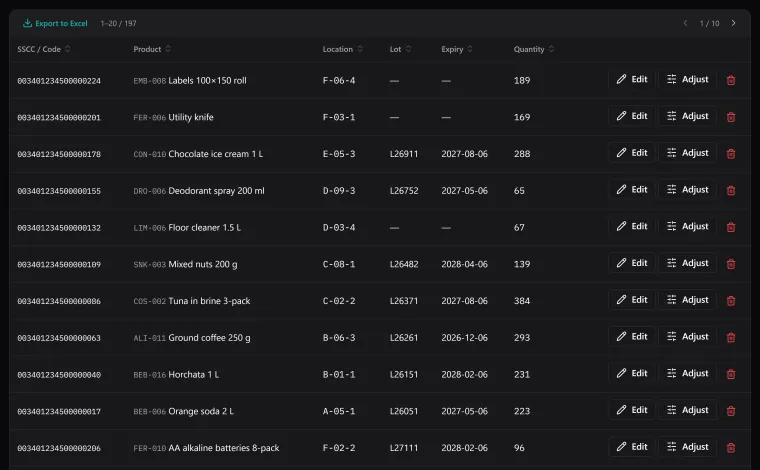
Task: Edit the Mixed nuts 200 g entry
Action: (x=632, y=263)
